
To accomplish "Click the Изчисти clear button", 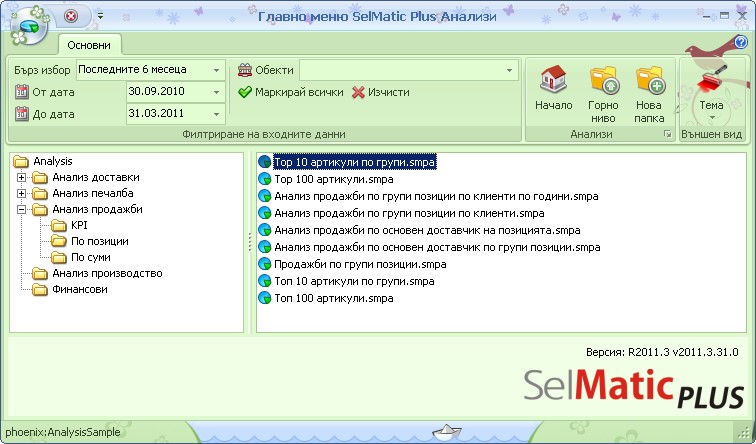I will (381, 92).
